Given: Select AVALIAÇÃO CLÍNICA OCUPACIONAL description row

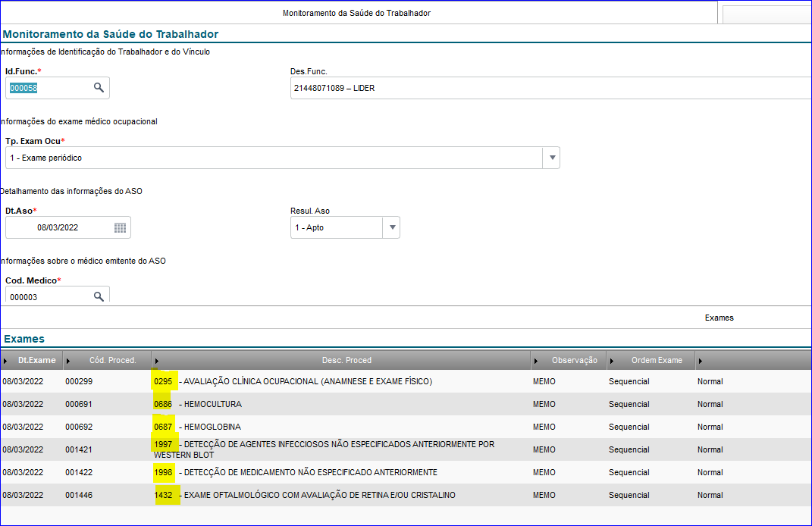Looking at the screenshot, I should [x=293, y=381].
